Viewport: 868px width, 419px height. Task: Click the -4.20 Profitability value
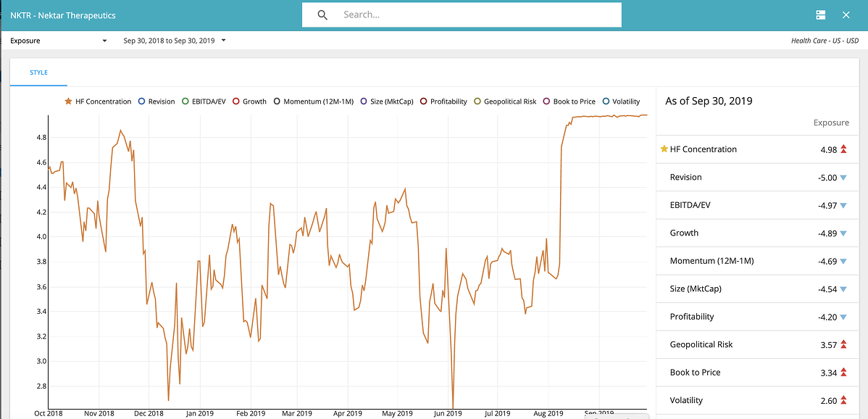coord(827,318)
